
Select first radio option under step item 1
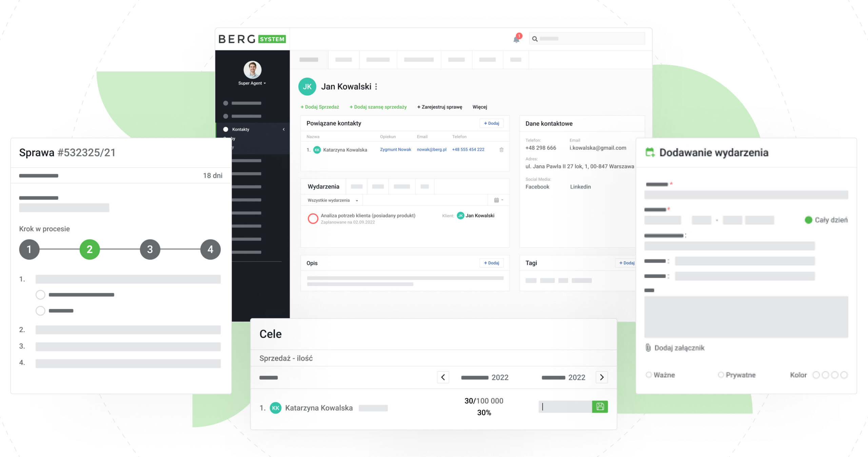40,295
